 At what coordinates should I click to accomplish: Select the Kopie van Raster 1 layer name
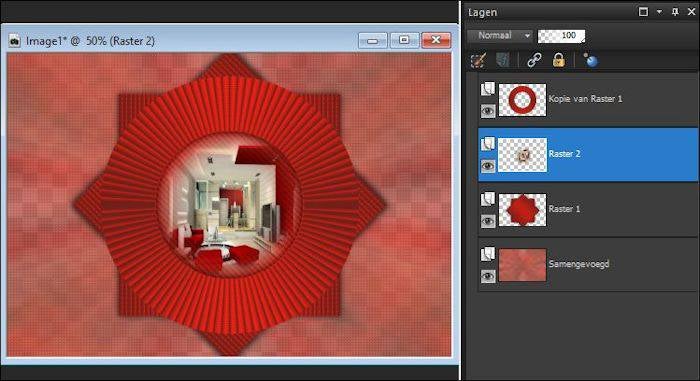585,99
